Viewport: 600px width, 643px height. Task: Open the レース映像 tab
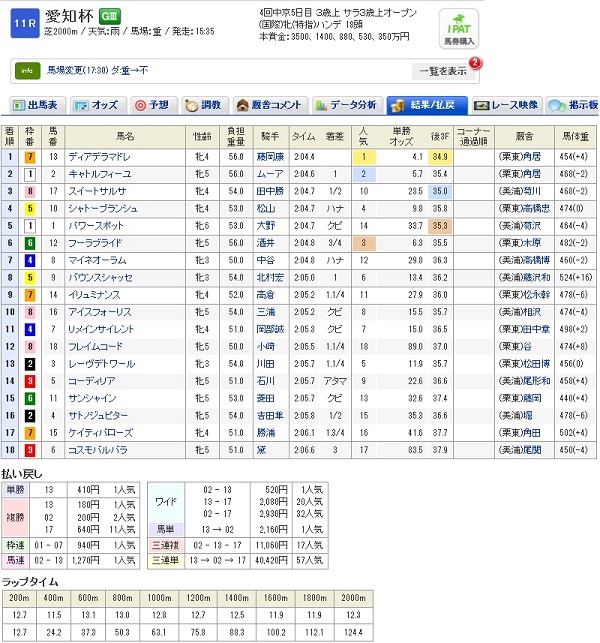pos(505,105)
